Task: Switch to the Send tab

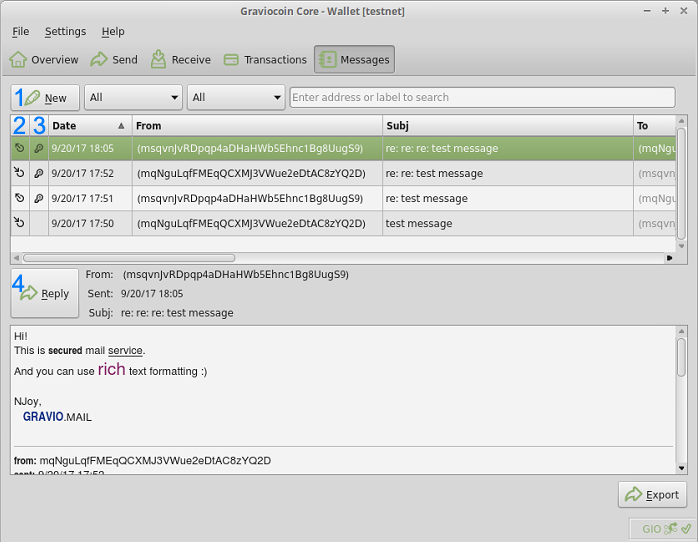Action: (114, 59)
